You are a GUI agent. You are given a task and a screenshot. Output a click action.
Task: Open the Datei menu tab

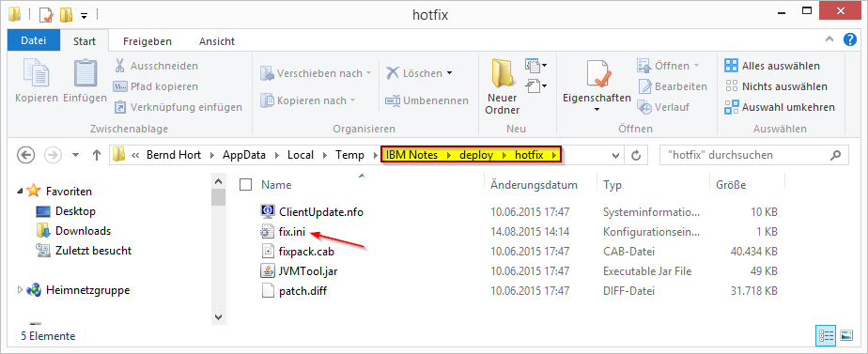[34, 41]
